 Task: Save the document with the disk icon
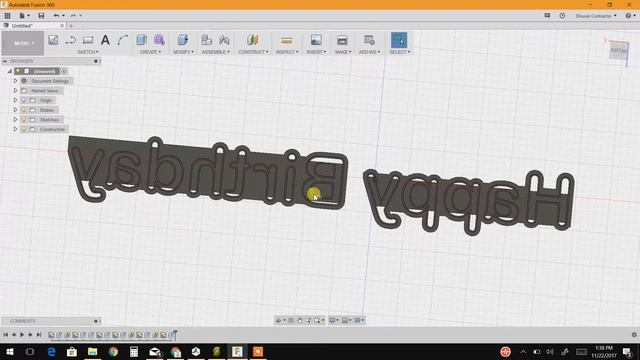point(41,16)
